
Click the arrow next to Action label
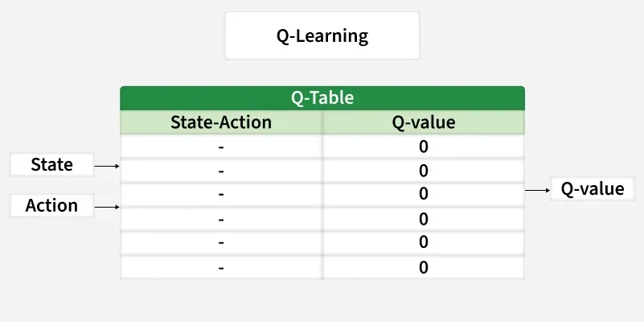[x=107, y=207]
